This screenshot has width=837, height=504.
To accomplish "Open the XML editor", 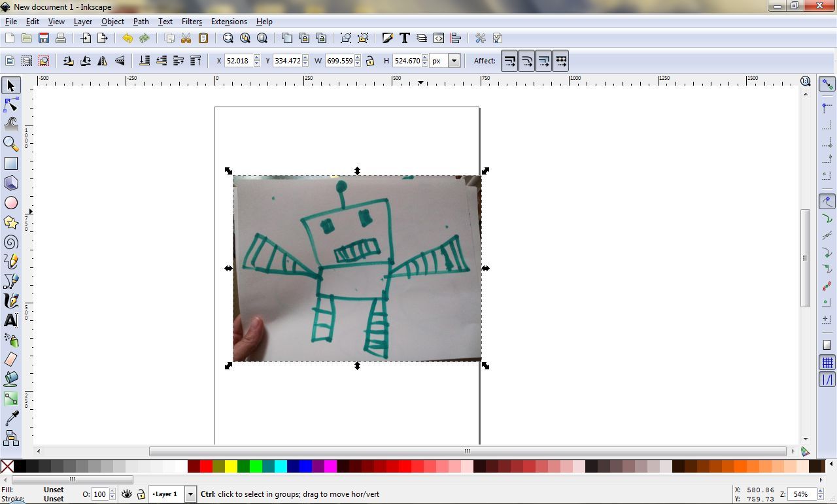I will pos(437,38).
